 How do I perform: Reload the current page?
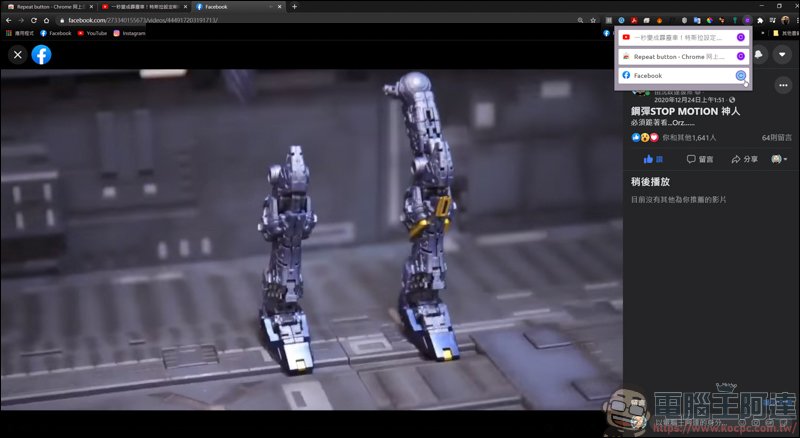pos(34,20)
